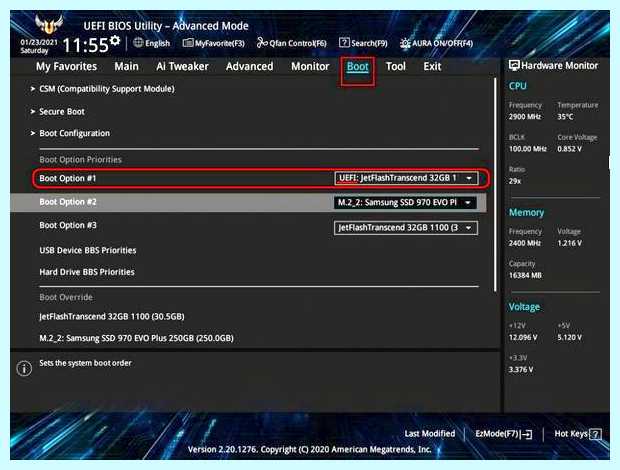Open the Ai Tweaker tab
The width and height of the screenshot is (620, 470).
(182, 66)
